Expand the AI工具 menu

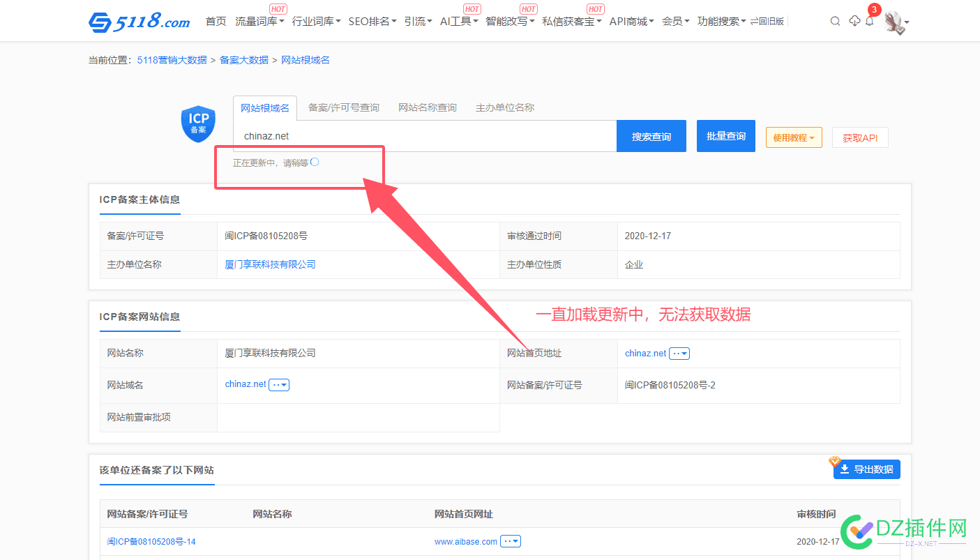459,22
